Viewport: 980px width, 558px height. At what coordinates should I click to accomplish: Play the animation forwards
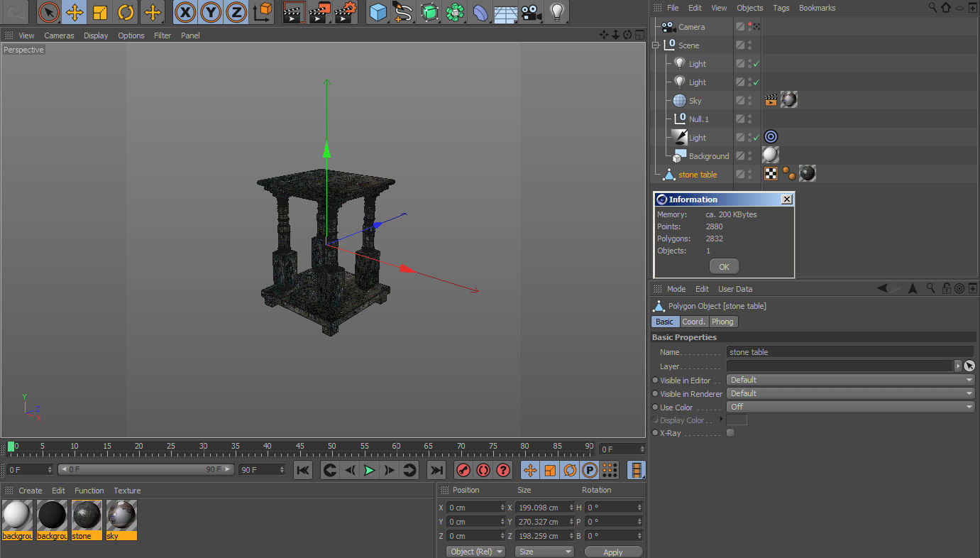point(369,470)
